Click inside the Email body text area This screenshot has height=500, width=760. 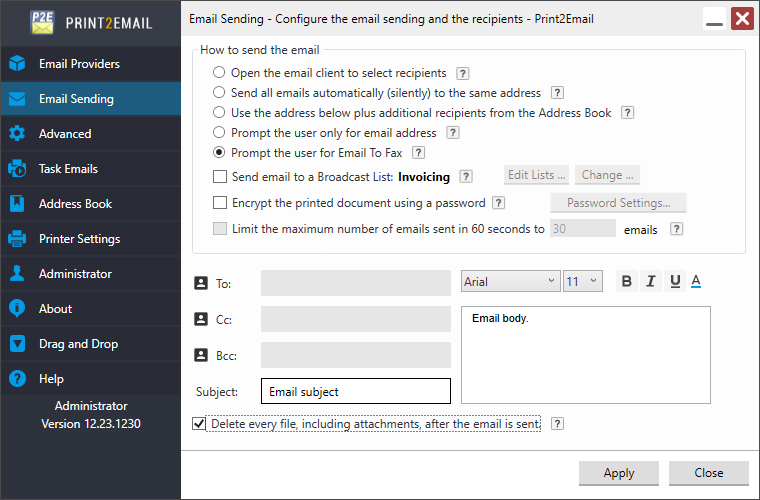[586, 355]
